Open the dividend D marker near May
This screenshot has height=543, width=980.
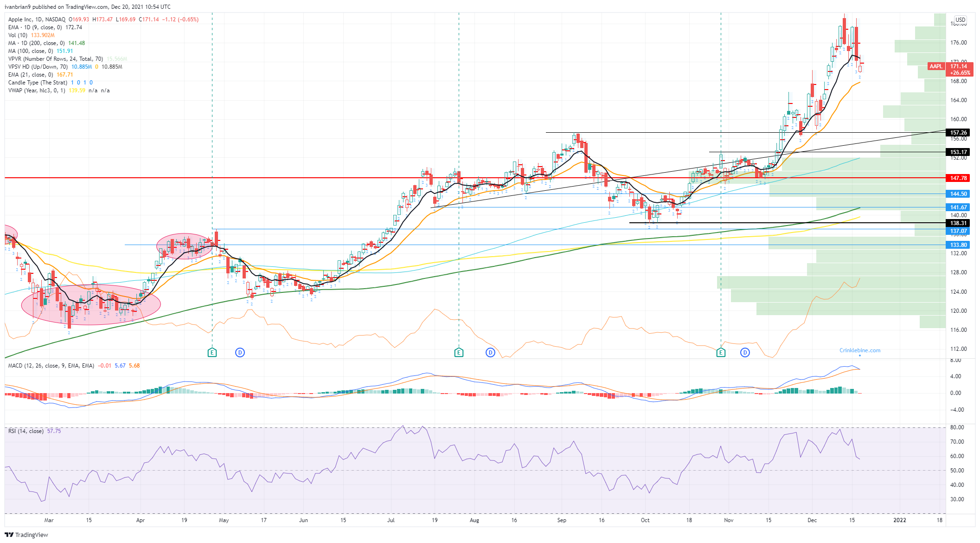click(x=240, y=353)
